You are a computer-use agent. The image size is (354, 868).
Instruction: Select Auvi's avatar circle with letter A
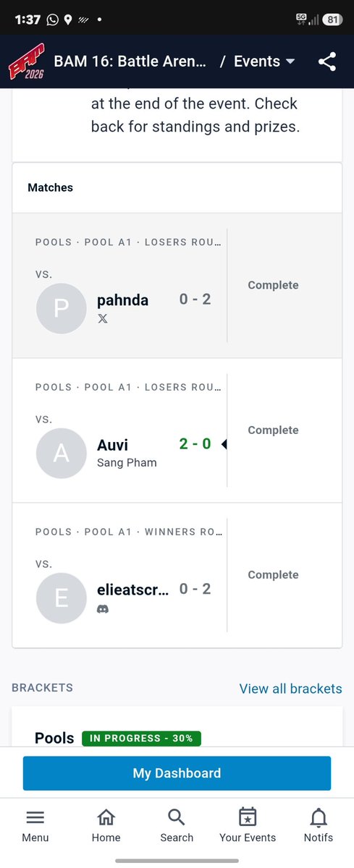point(62,453)
